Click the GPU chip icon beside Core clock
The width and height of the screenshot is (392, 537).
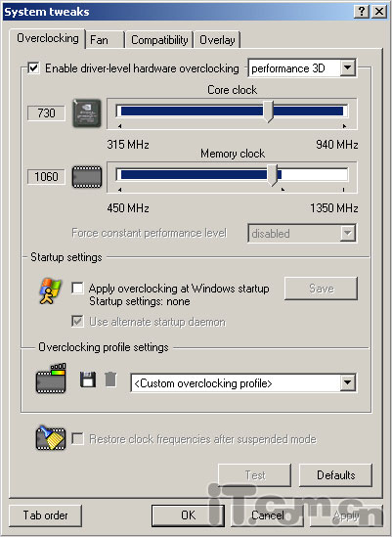point(87,113)
